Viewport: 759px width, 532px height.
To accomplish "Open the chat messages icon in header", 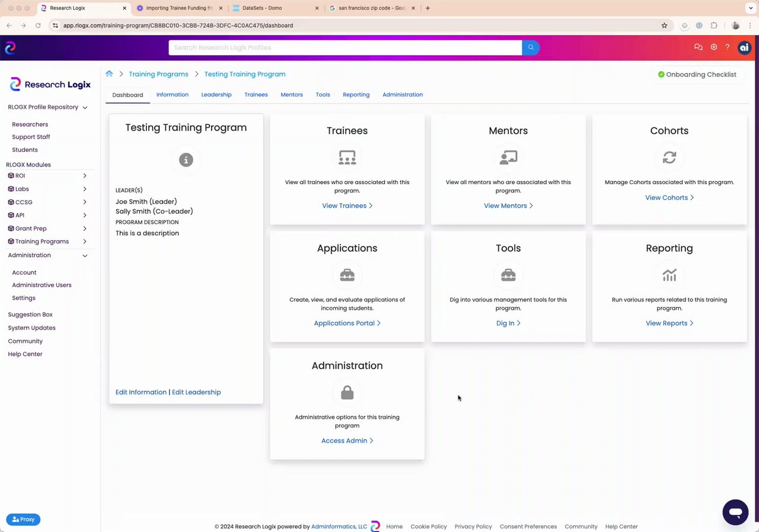I will [x=698, y=47].
